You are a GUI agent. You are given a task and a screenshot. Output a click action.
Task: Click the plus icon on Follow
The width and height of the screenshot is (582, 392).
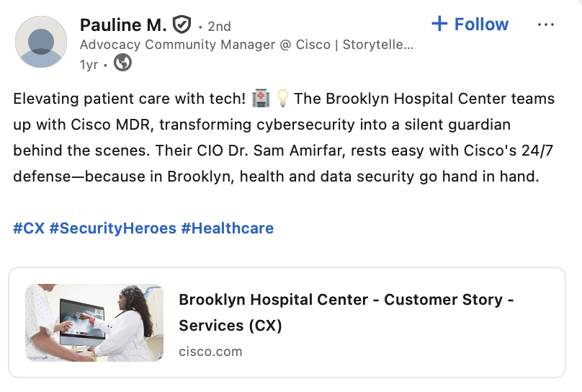[x=439, y=24]
